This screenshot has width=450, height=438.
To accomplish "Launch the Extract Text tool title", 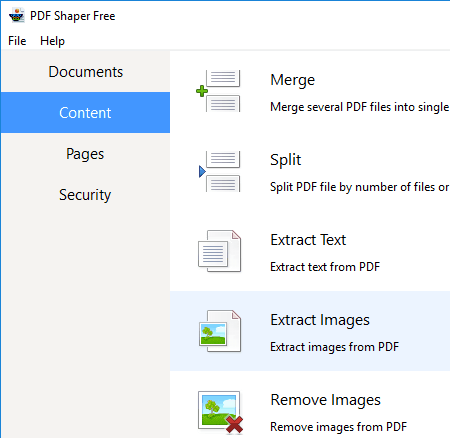I will tap(308, 240).
